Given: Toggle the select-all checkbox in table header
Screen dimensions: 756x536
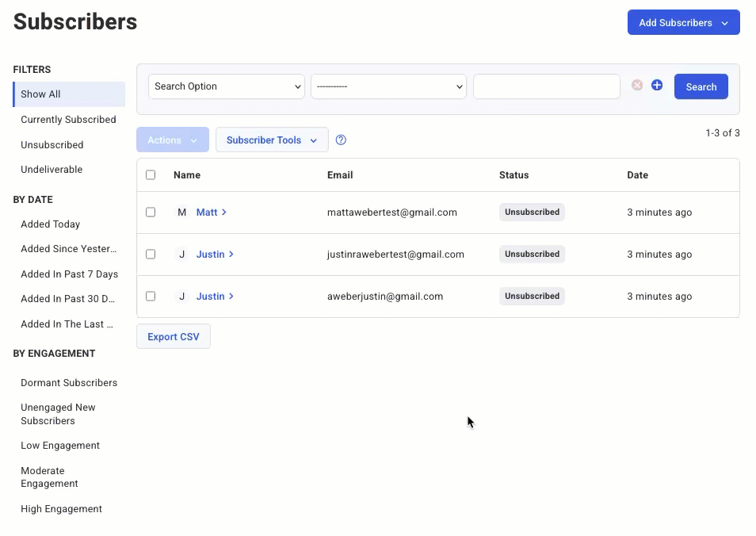Looking at the screenshot, I should pyautogui.click(x=151, y=175).
